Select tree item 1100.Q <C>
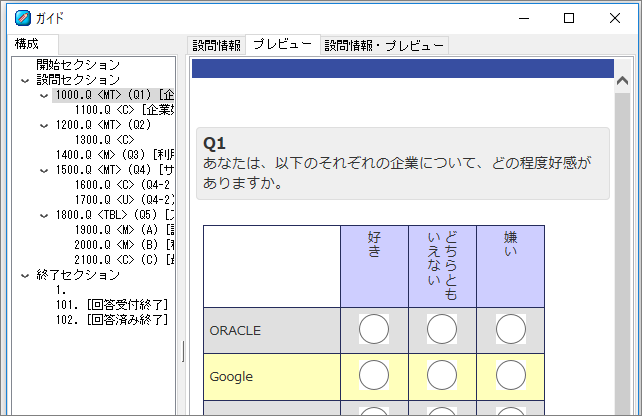 point(124,110)
